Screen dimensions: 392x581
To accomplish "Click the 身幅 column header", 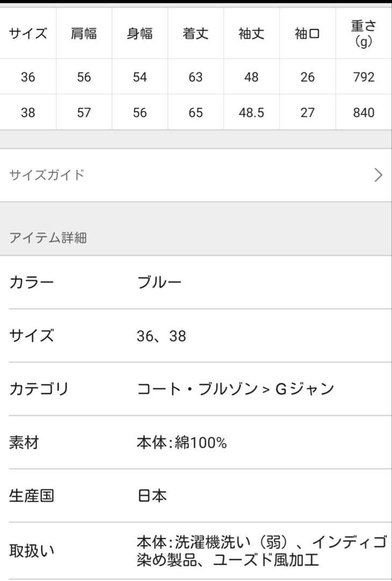I will (139, 33).
